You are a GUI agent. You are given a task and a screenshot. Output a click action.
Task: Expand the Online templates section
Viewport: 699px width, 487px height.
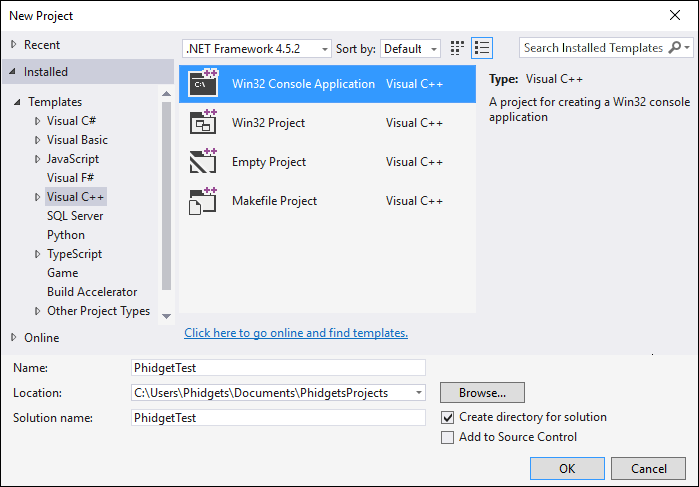pyautogui.click(x=14, y=338)
